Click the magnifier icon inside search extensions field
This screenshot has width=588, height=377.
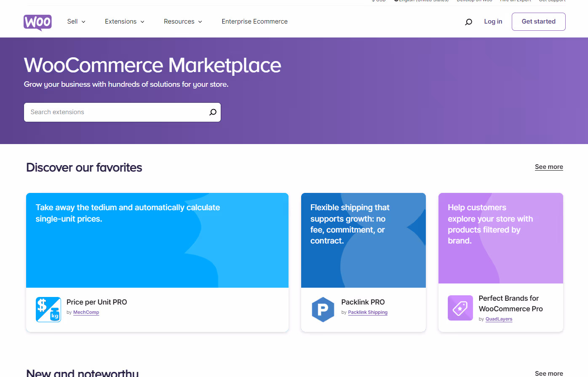click(x=212, y=112)
